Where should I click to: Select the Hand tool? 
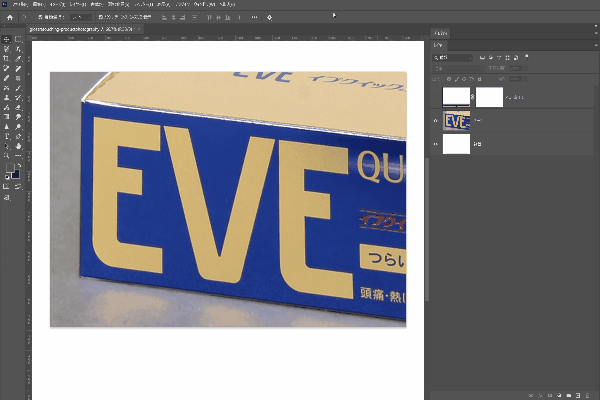point(18,147)
